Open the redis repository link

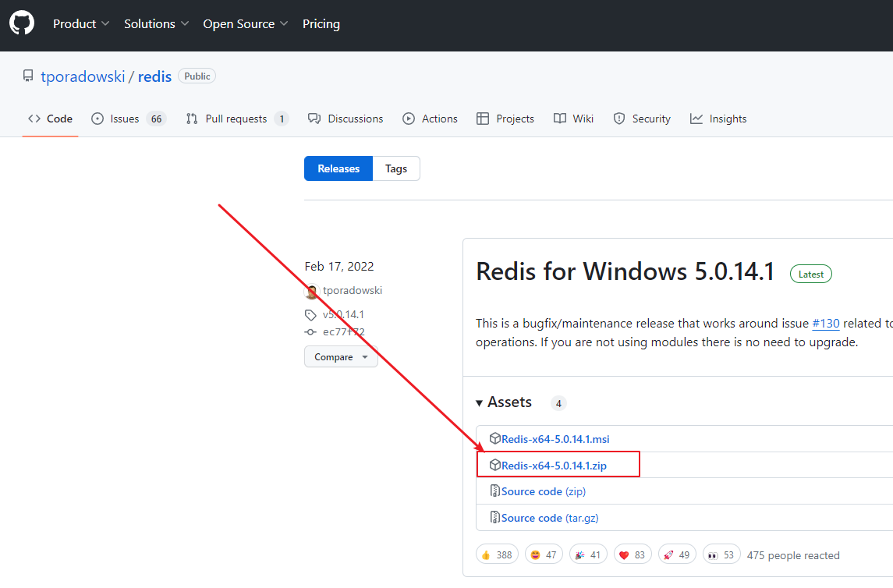[154, 76]
